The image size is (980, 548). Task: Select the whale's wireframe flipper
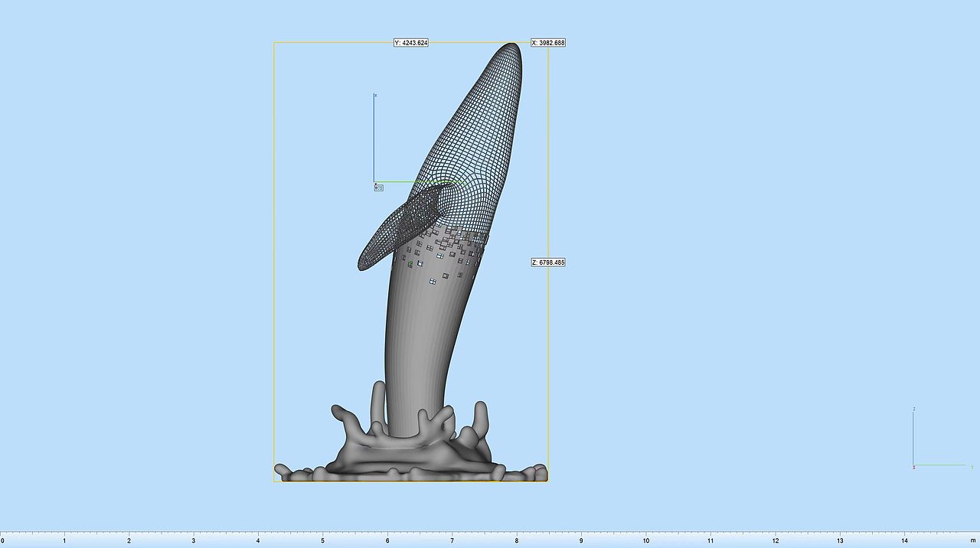point(402,227)
